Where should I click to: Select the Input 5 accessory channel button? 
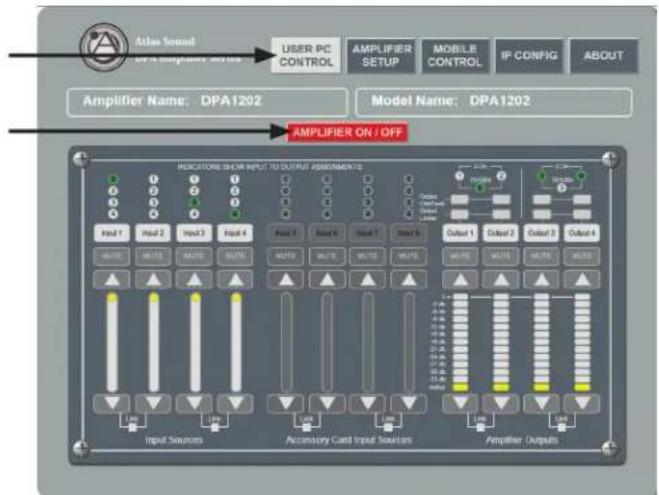(x=285, y=233)
